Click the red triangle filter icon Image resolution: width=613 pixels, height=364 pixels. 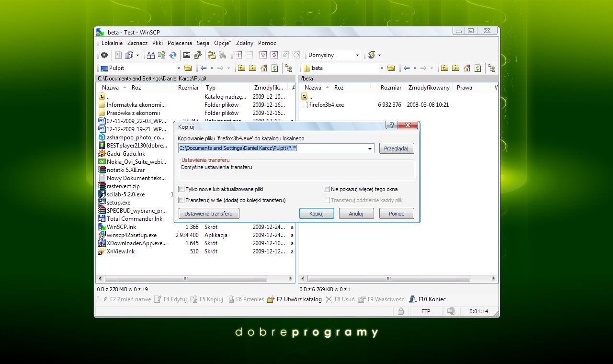(263, 55)
